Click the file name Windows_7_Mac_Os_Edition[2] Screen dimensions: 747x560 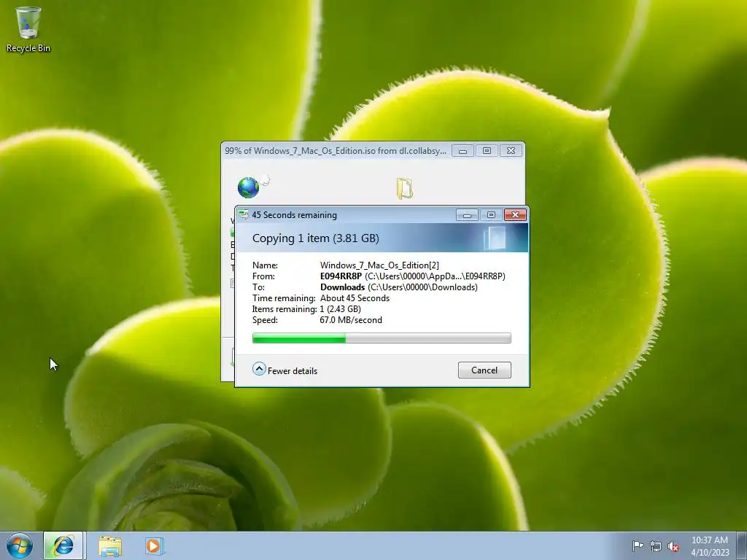pos(379,265)
